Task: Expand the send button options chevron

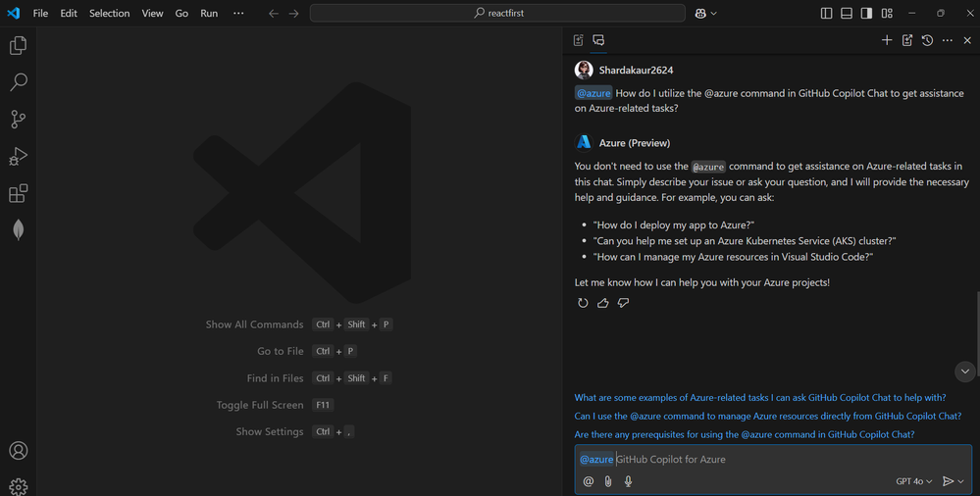Action: [960, 481]
